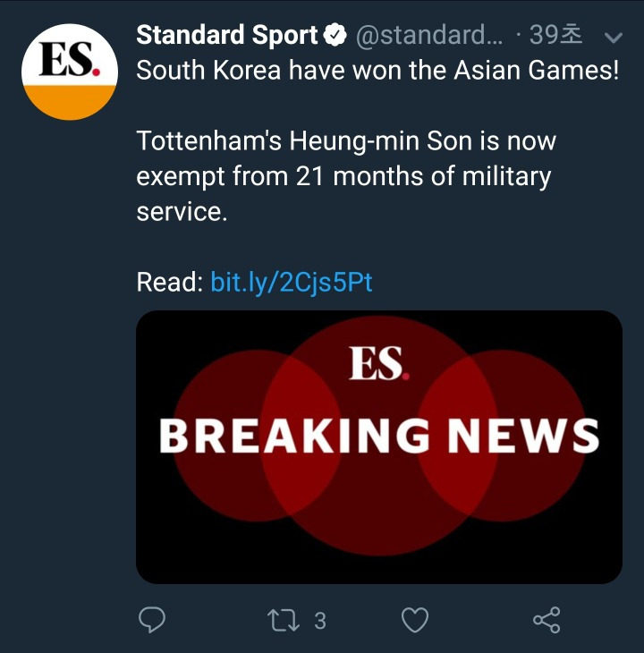Expand the tweet options chevron
Viewport: 644px width, 653px height.
(x=614, y=38)
